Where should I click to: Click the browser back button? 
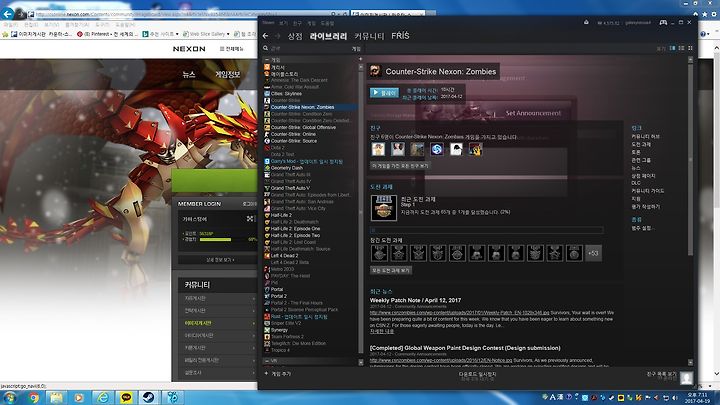pyautogui.click(x=8, y=14)
